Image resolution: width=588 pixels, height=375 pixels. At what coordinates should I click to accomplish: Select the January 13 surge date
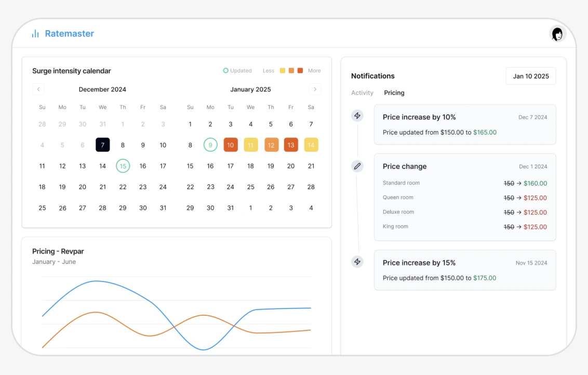[x=291, y=145]
